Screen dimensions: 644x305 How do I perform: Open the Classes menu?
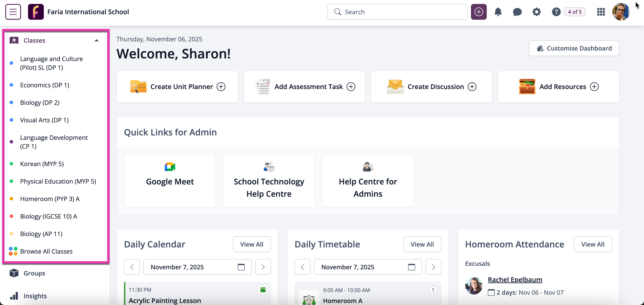click(x=35, y=40)
